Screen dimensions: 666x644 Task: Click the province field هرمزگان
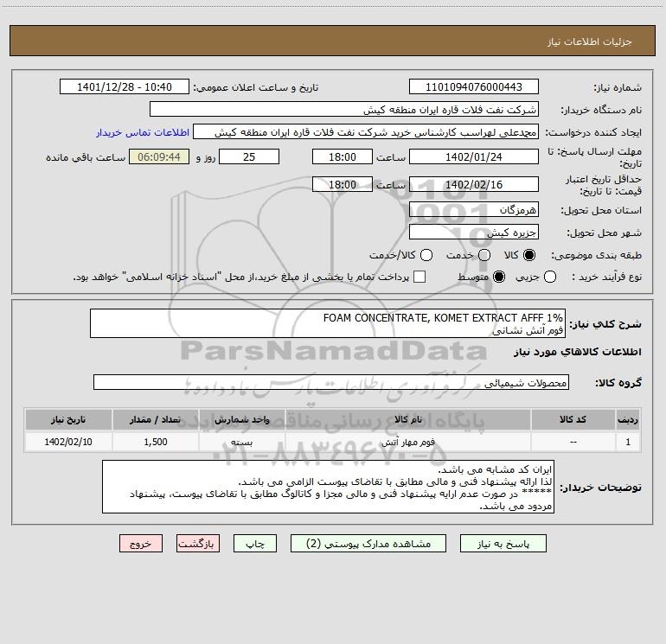pos(474,209)
